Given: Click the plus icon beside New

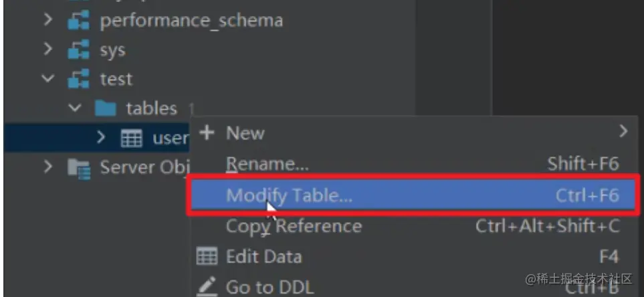Looking at the screenshot, I should 207,132.
